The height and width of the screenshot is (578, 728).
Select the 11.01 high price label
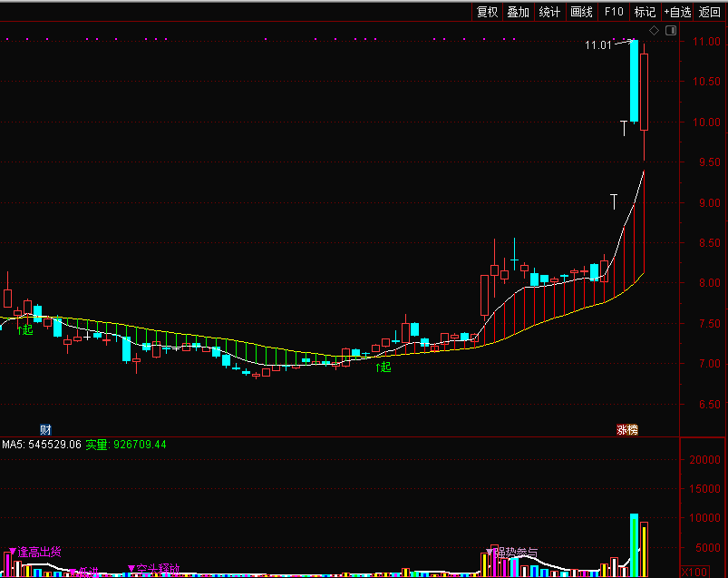[x=598, y=45]
